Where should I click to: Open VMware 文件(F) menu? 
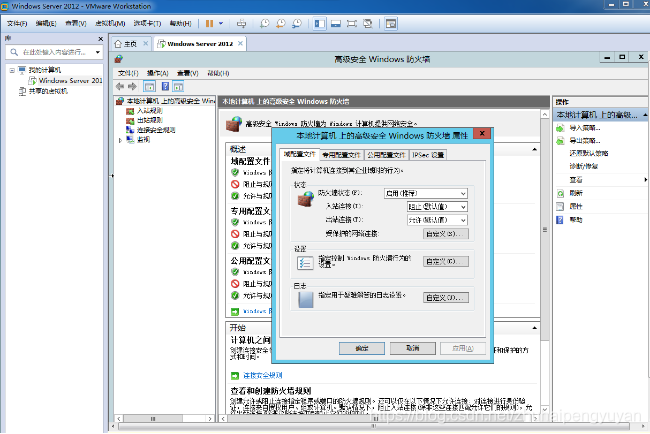[17, 24]
